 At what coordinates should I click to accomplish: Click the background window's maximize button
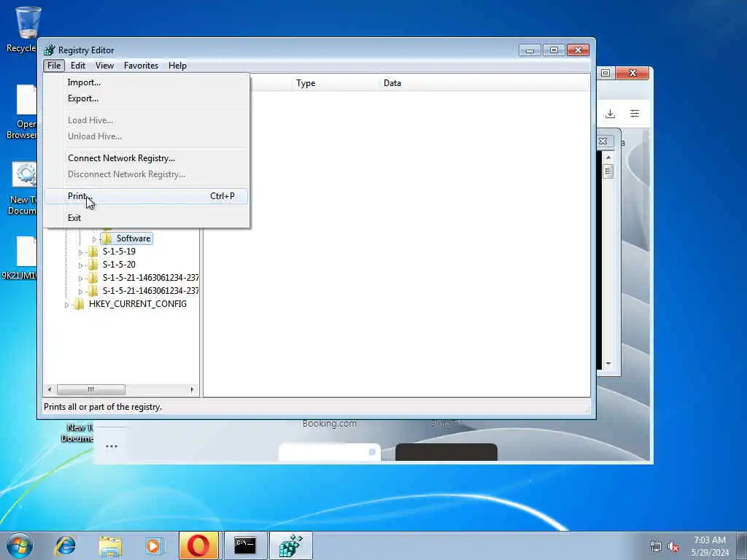[x=605, y=73]
